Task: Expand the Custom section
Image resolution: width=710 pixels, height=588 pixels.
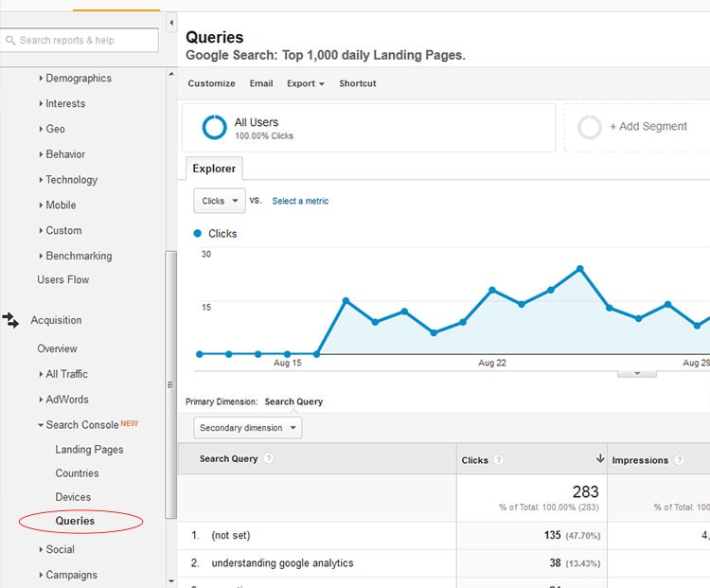Action: (x=61, y=231)
